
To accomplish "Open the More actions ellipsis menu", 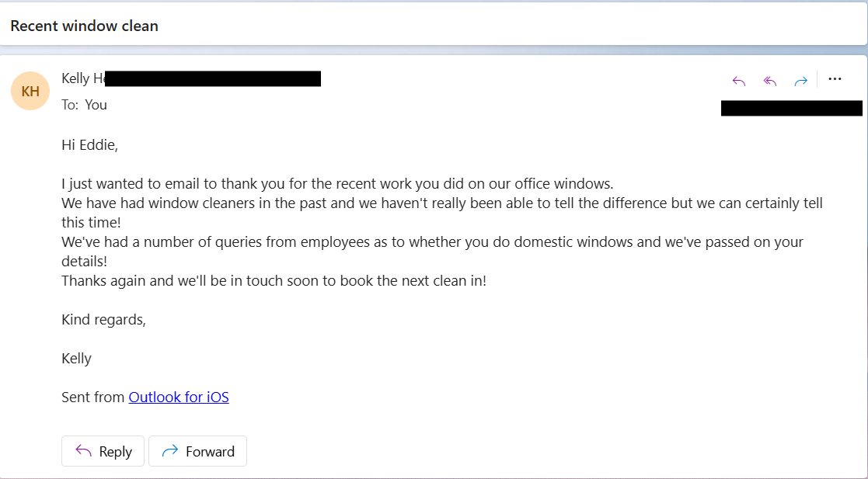I will (x=835, y=79).
